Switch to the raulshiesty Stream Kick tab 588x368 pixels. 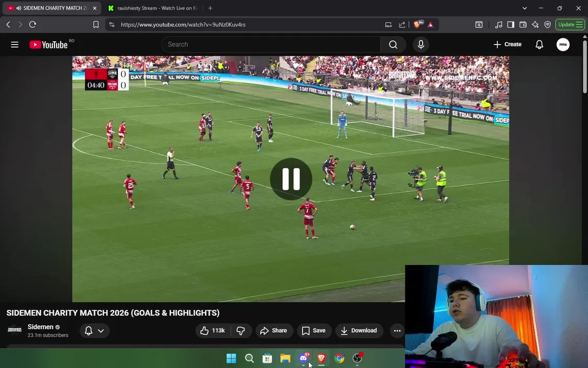[153, 8]
